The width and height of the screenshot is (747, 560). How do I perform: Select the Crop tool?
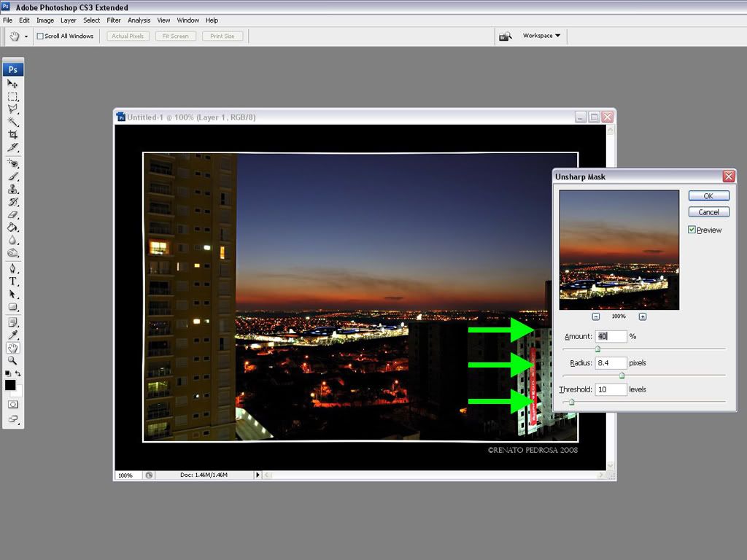tap(12, 135)
